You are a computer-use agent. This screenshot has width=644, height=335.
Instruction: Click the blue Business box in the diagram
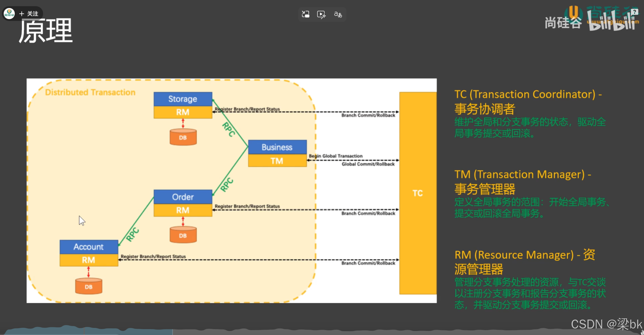click(277, 147)
